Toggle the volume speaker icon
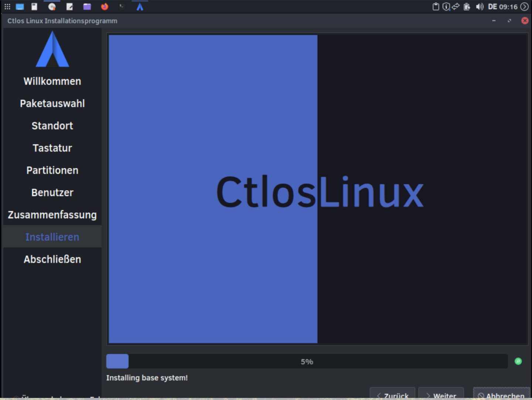 [480, 7]
